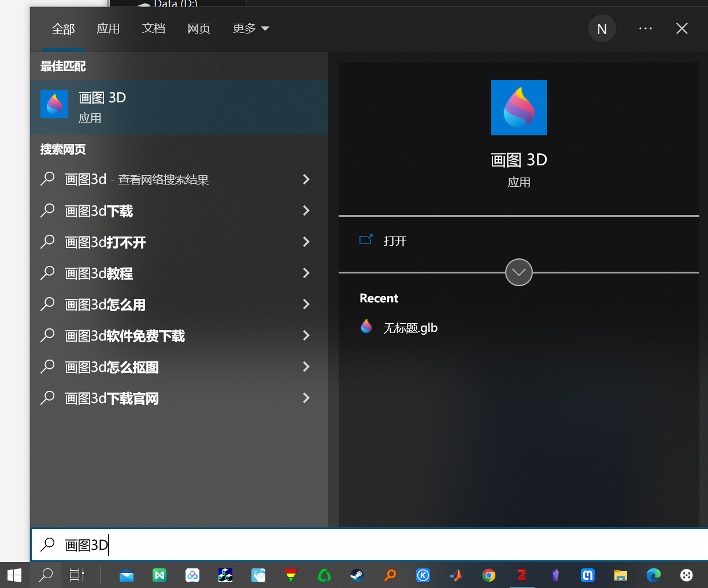Image resolution: width=708 pixels, height=588 pixels.
Task: Close the search panel with the X
Action: pyautogui.click(x=682, y=28)
